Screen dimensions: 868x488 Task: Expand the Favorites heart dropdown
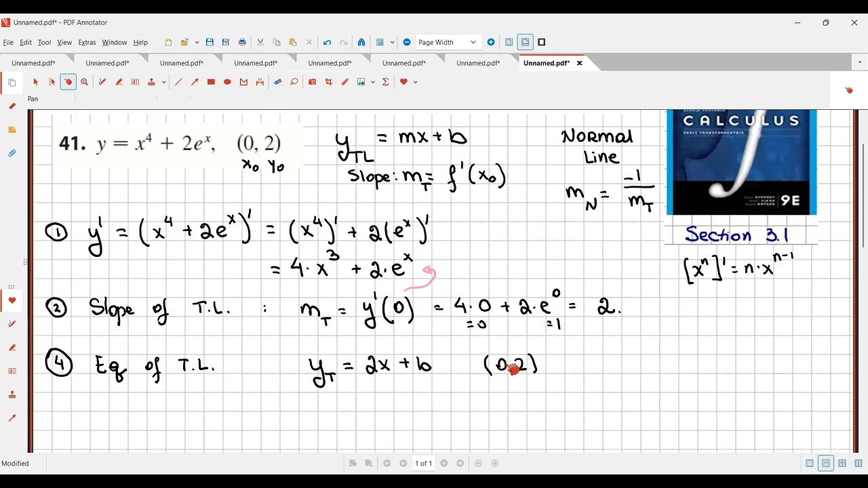pyautogui.click(x=415, y=82)
